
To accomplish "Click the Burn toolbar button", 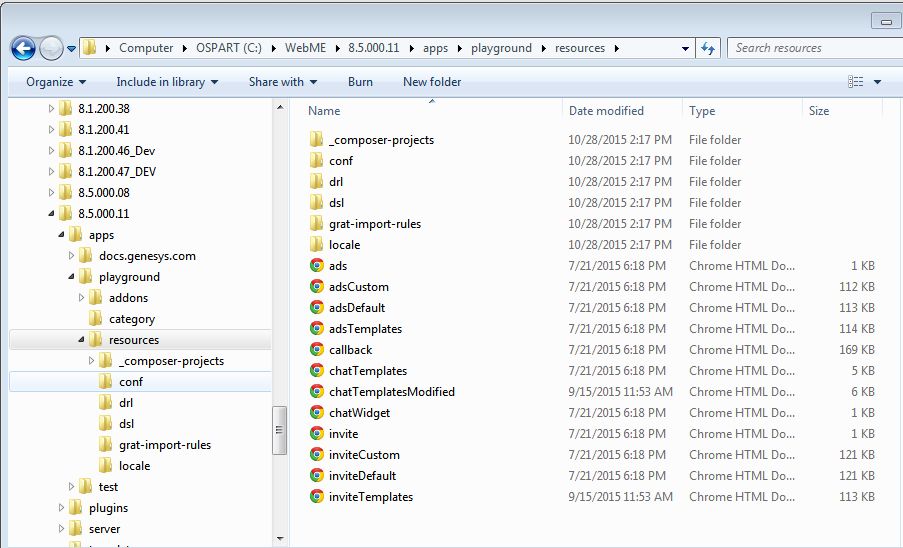I will pyautogui.click(x=360, y=82).
